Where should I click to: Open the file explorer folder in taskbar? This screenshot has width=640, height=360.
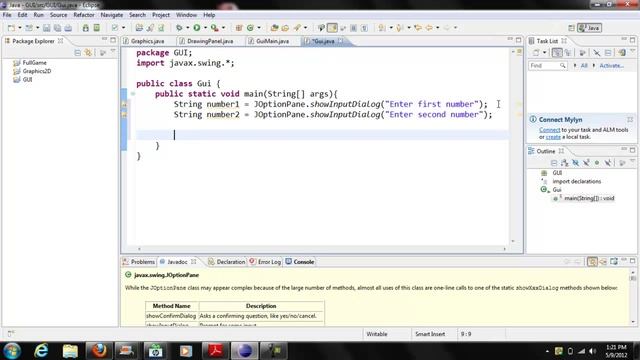(70, 351)
